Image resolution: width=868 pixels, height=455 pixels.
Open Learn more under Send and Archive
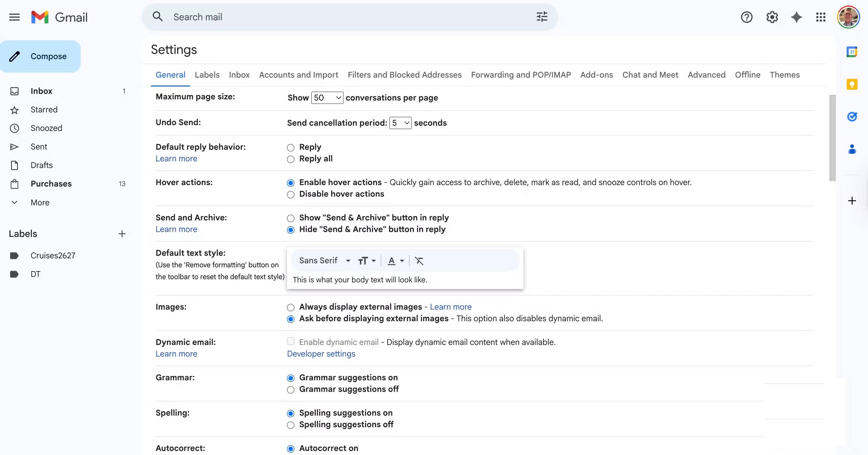[x=176, y=229]
